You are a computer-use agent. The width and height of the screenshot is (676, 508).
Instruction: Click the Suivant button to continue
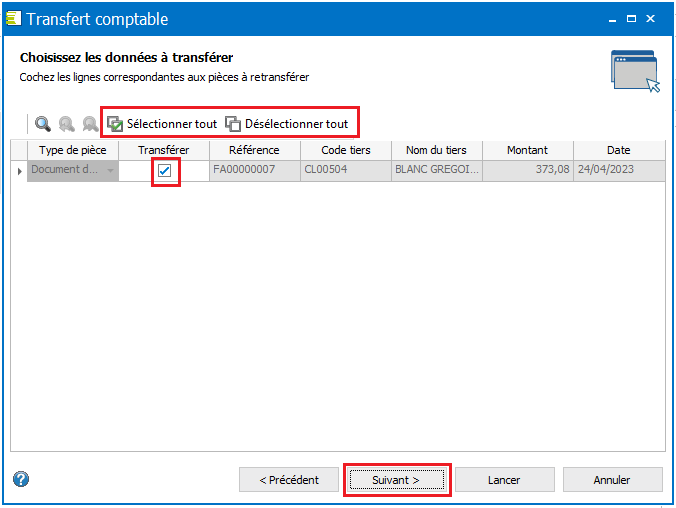395,480
